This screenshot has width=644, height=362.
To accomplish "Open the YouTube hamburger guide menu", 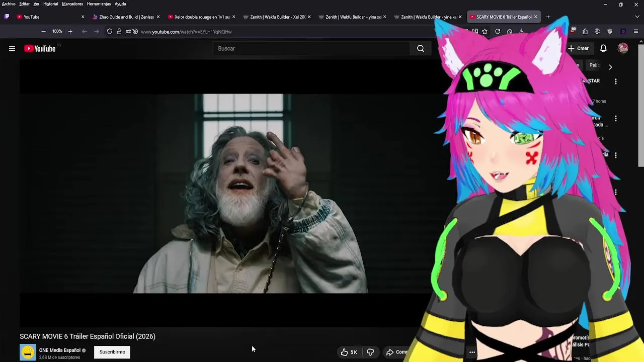I will pyautogui.click(x=12, y=49).
